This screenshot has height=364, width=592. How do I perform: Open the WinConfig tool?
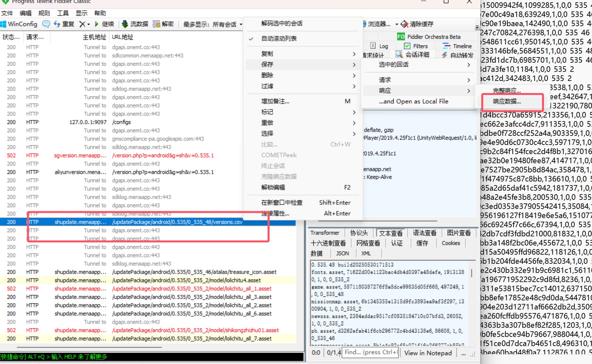tap(19, 24)
